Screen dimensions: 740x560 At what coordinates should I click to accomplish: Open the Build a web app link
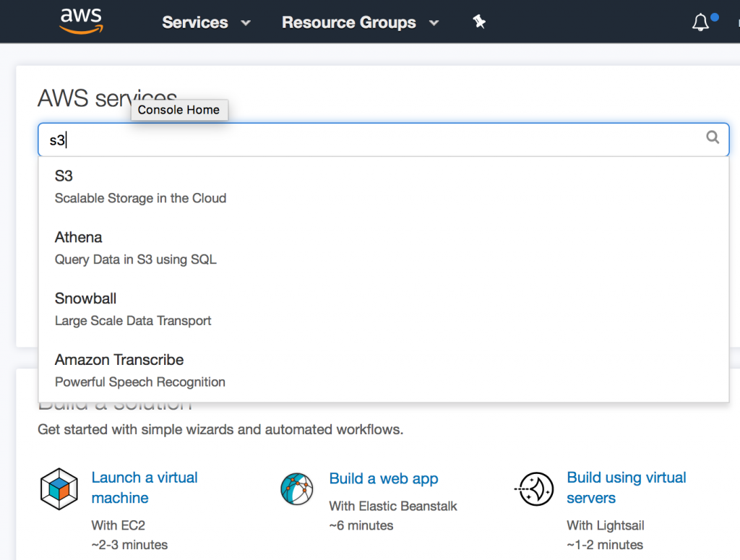pyautogui.click(x=384, y=478)
